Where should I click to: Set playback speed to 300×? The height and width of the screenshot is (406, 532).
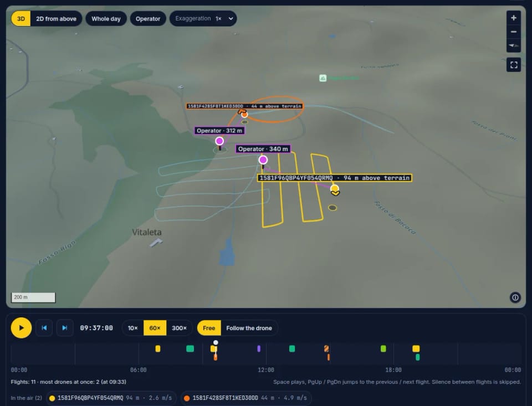(x=179, y=328)
